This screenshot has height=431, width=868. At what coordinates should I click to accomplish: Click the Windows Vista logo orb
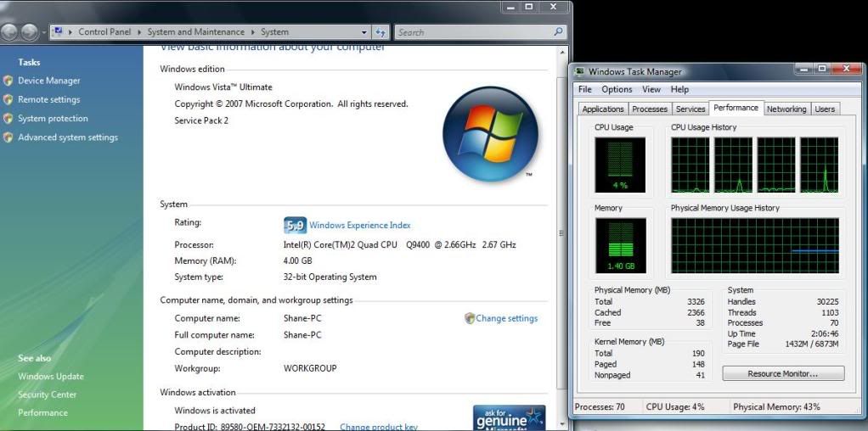[490, 133]
